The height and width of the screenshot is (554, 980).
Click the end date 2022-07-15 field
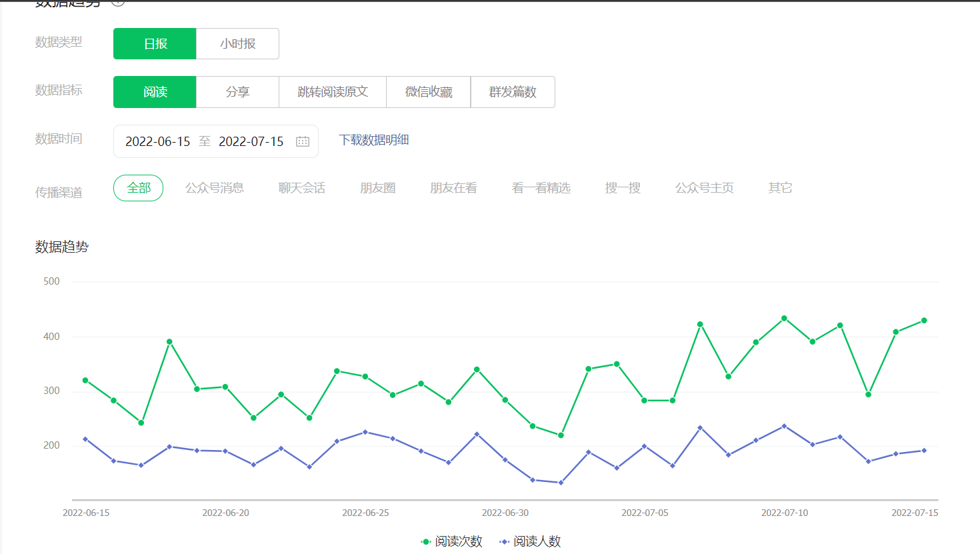pyautogui.click(x=251, y=141)
